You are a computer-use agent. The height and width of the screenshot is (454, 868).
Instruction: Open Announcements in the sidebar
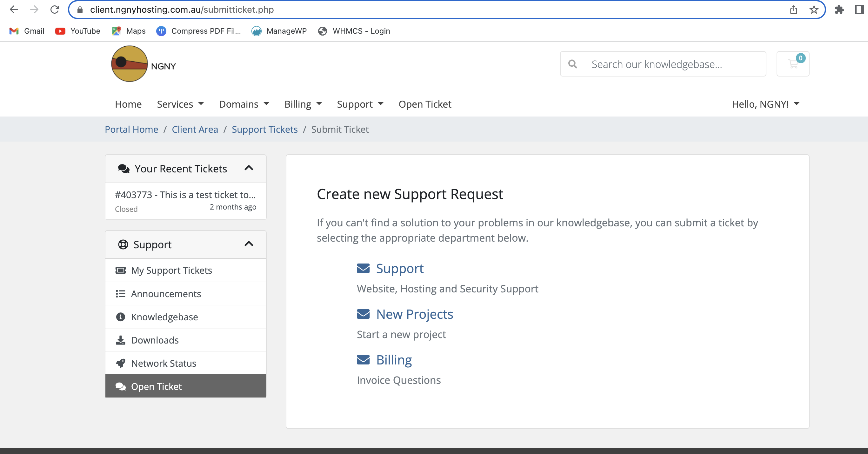[186, 294]
